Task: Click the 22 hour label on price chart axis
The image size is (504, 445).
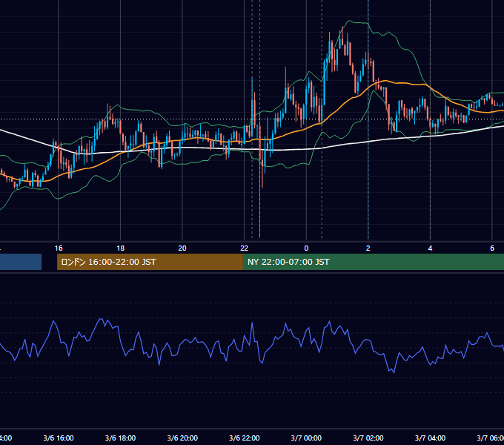Action: [x=245, y=248]
